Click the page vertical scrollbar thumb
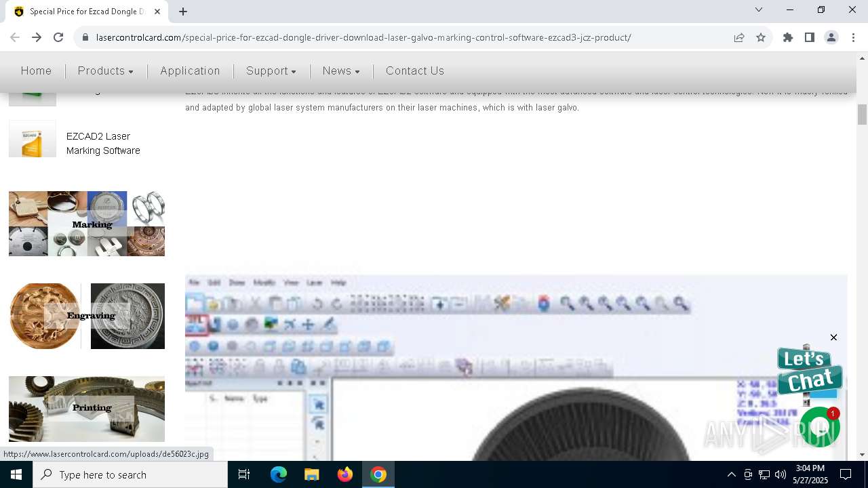Image resolution: width=868 pixels, height=488 pixels. 862,115
